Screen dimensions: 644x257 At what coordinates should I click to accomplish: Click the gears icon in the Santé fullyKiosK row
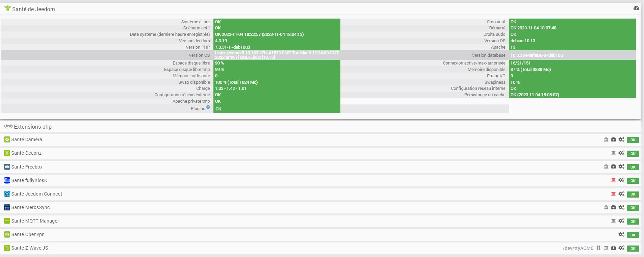coord(621,180)
